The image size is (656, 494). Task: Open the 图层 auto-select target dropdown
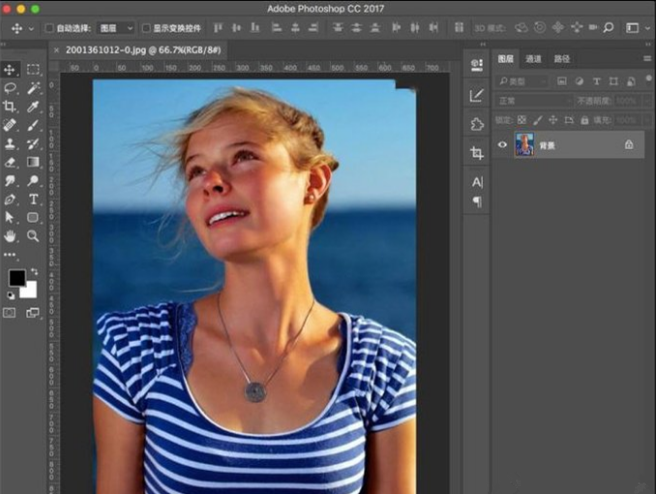pos(114,28)
